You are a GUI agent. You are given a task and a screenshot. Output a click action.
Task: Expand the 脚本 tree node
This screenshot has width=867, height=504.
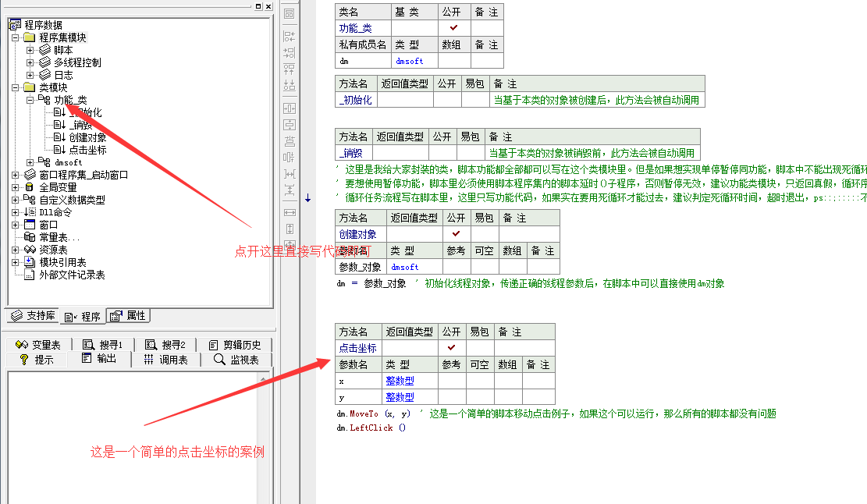pyautogui.click(x=30, y=50)
